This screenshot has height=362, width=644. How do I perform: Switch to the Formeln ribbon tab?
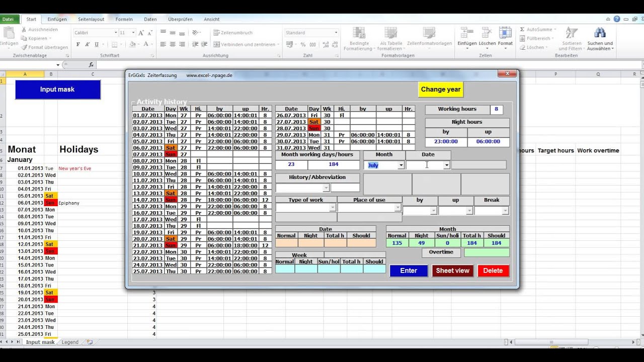(124, 19)
